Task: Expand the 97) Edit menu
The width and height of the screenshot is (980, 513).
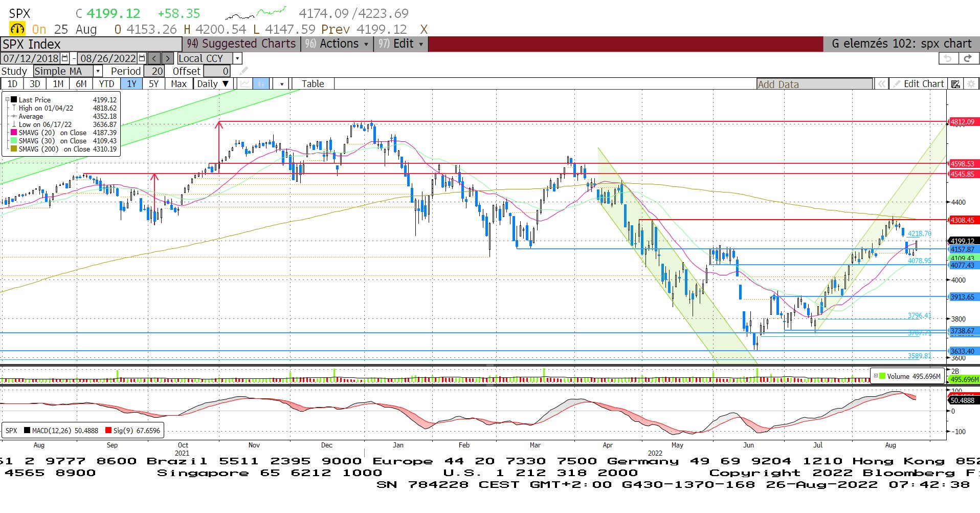Action: coord(401,44)
